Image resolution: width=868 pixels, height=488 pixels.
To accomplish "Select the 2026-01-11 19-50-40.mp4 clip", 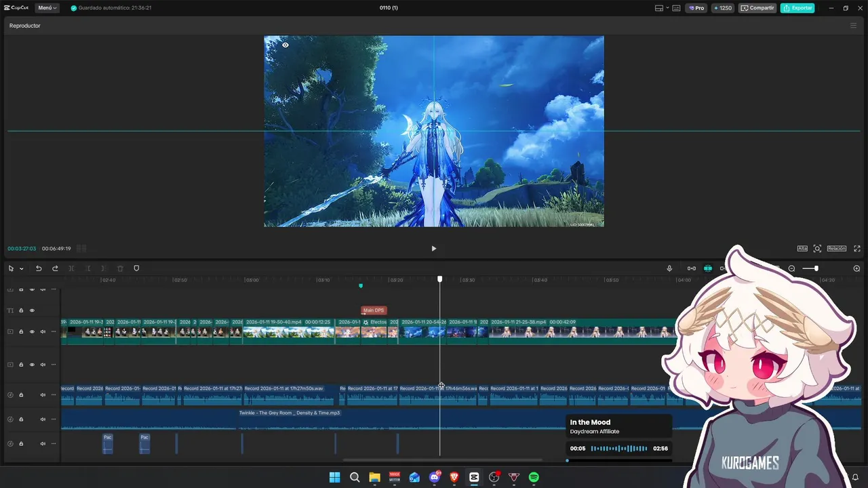I will (289, 331).
